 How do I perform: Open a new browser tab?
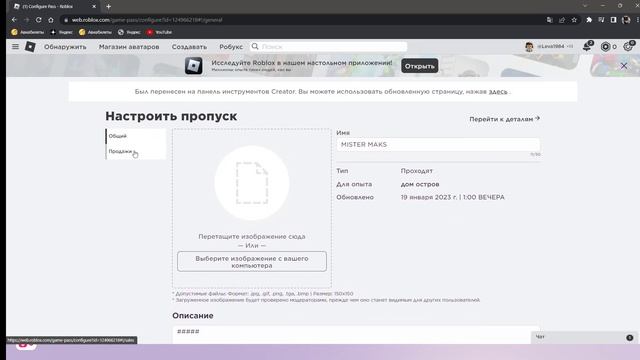(109, 7)
